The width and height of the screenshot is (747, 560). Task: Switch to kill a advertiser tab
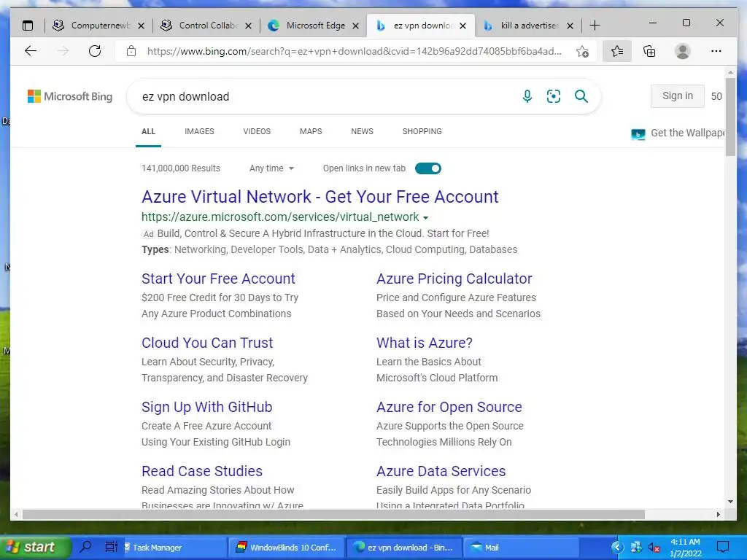tap(529, 26)
